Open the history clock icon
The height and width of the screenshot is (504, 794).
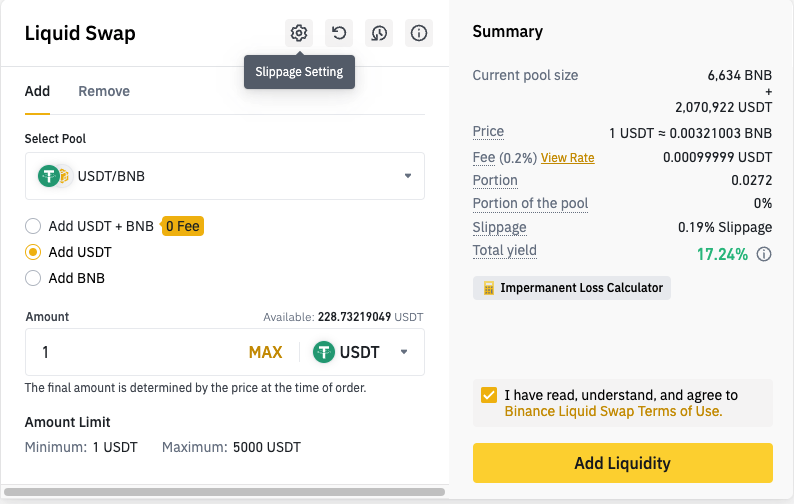coord(379,33)
